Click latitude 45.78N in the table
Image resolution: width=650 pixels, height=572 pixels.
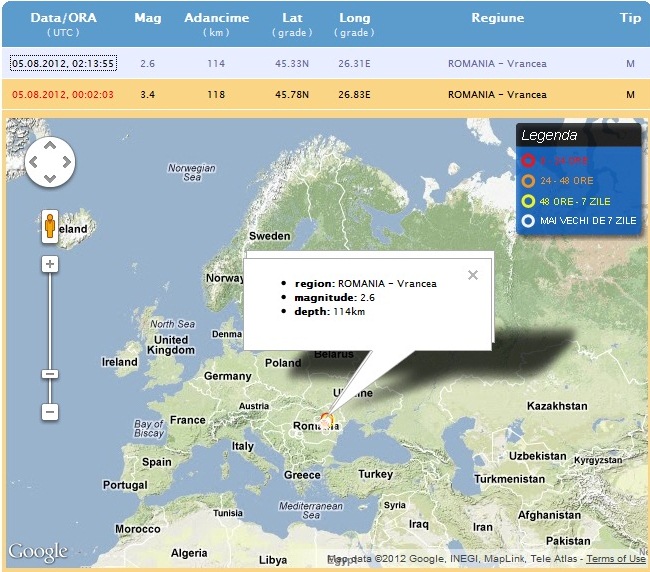tap(292, 95)
